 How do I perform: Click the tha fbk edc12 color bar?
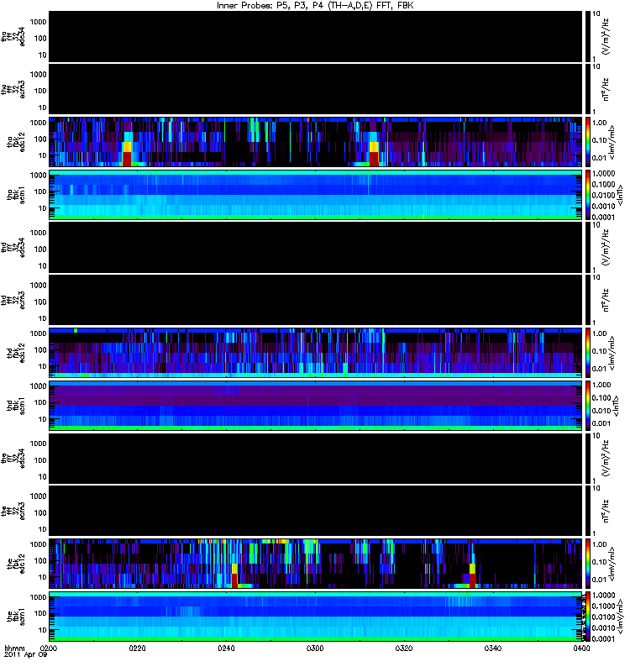588,142
